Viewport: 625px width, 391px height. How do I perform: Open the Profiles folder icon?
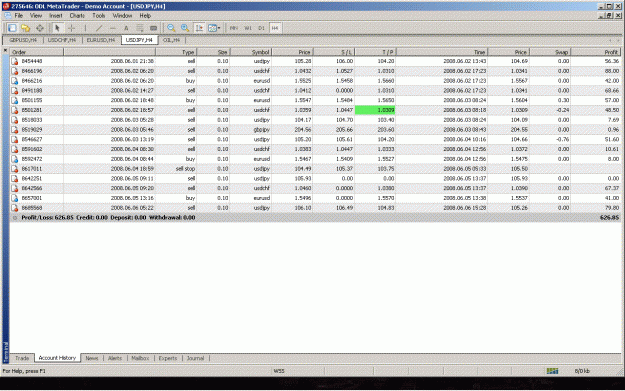[x=26, y=28]
